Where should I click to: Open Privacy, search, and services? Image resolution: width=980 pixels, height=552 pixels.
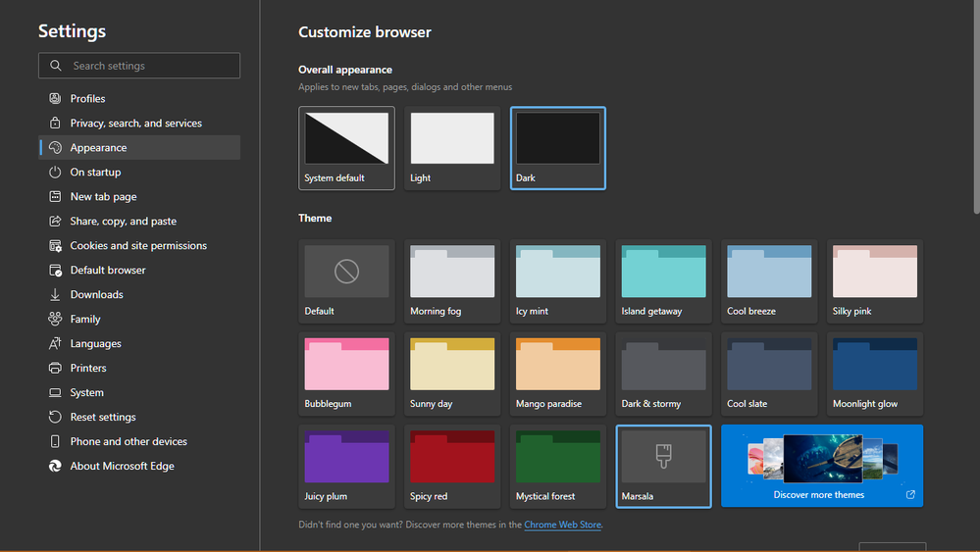click(x=139, y=123)
